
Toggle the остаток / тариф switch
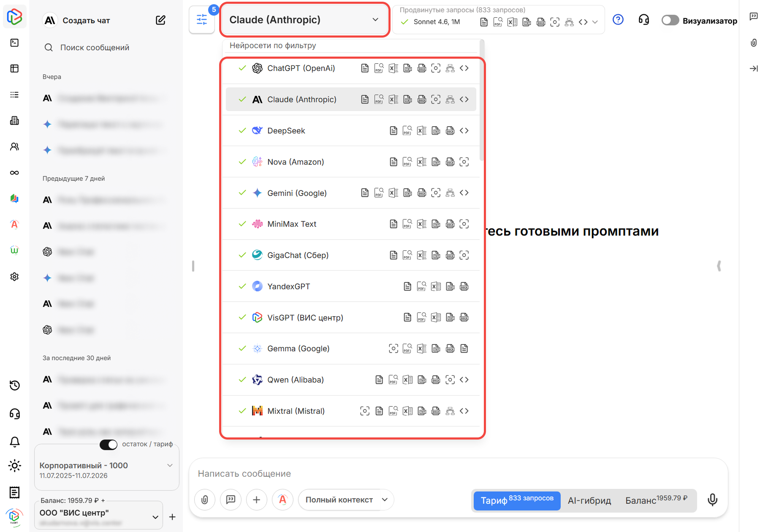click(x=109, y=445)
